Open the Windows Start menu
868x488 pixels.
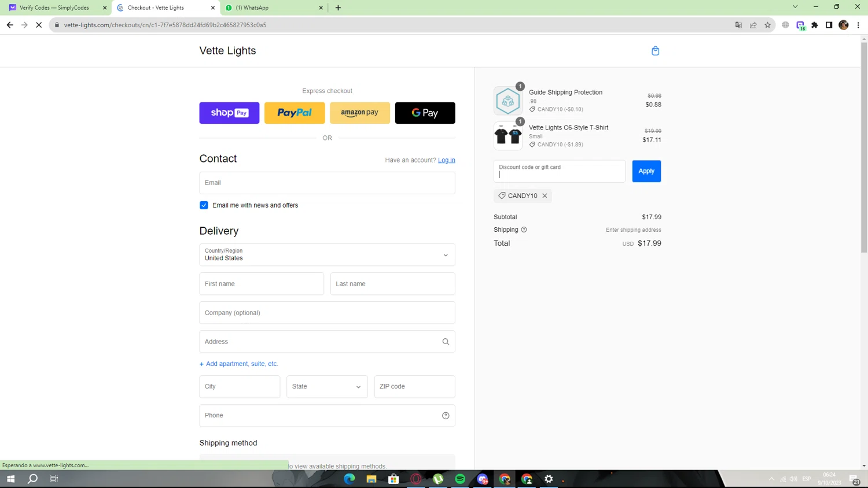click(x=10, y=479)
